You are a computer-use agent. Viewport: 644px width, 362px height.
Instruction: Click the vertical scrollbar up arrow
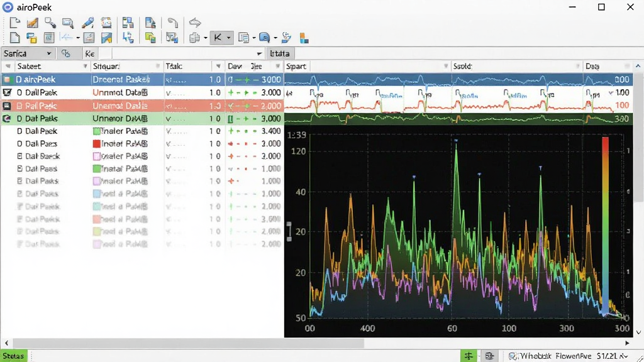pyautogui.click(x=638, y=66)
